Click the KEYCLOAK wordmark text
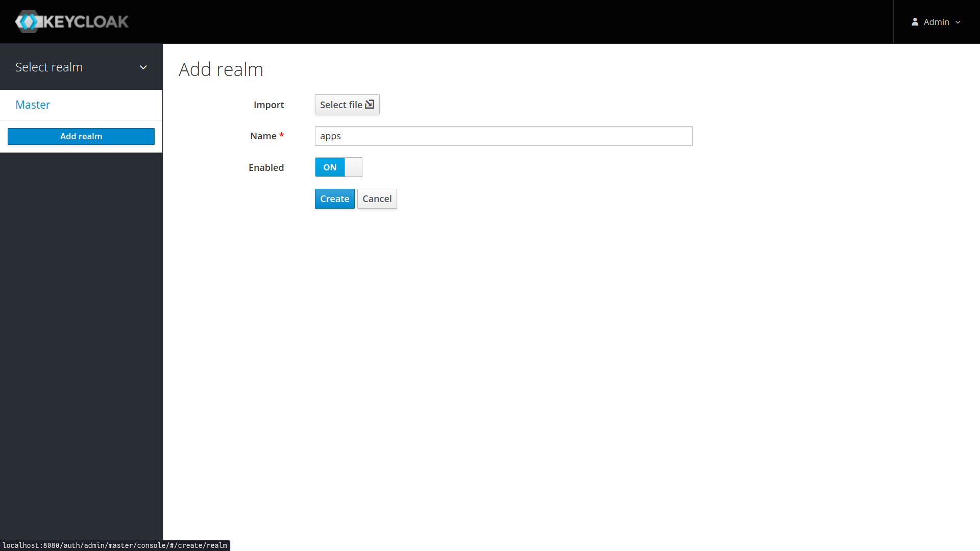This screenshot has height=551, width=980. 86,22
